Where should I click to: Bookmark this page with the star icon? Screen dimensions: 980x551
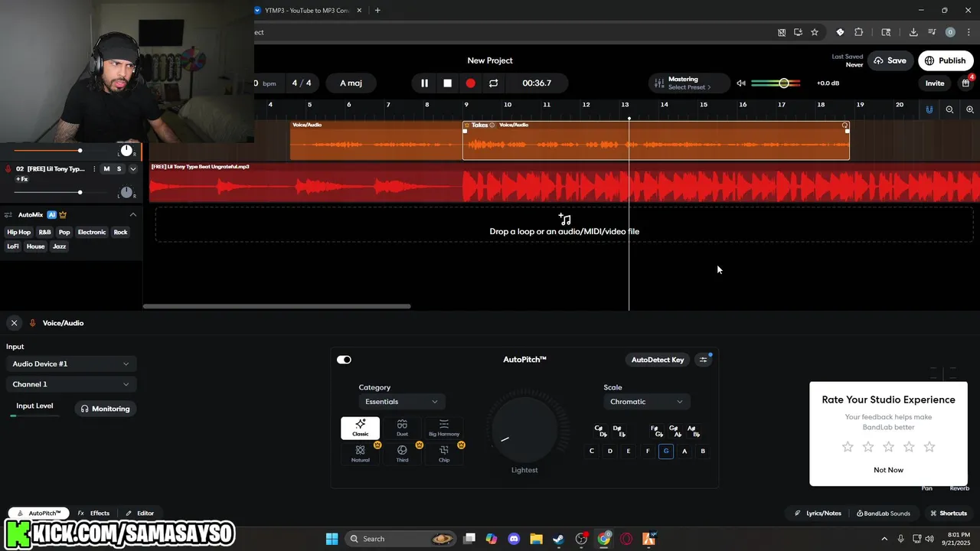(815, 32)
